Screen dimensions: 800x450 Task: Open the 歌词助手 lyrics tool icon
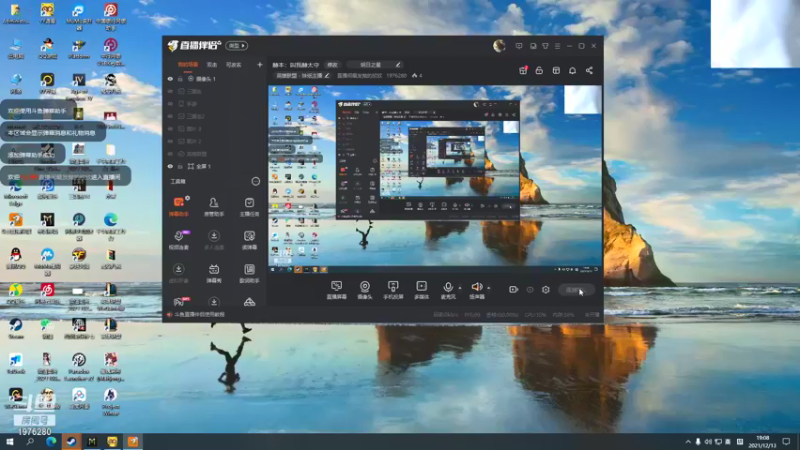point(249,272)
